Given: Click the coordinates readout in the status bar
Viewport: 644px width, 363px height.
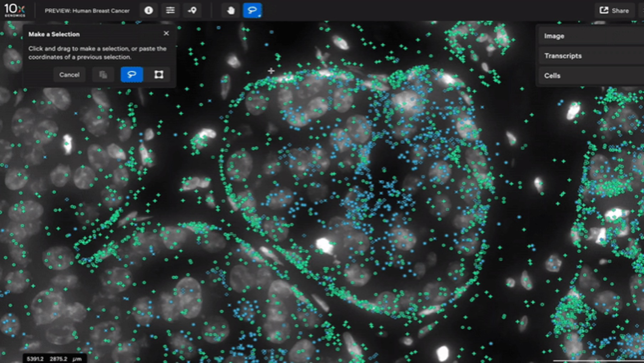Looking at the screenshot, I should tap(55, 358).
